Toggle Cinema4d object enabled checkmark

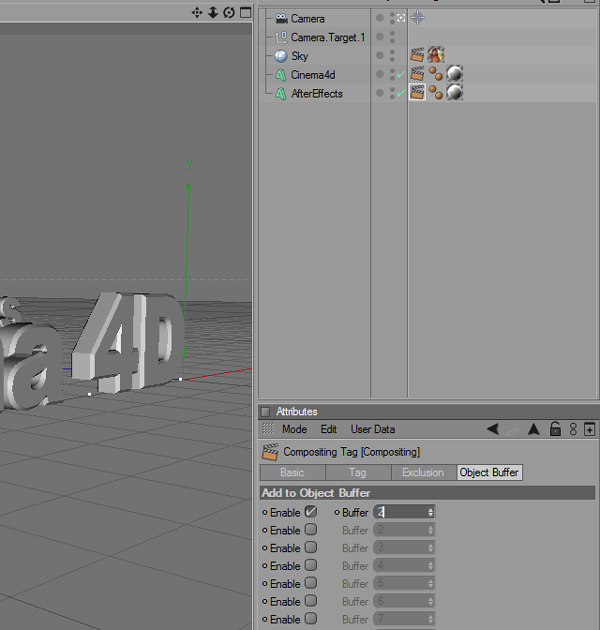(401, 74)
